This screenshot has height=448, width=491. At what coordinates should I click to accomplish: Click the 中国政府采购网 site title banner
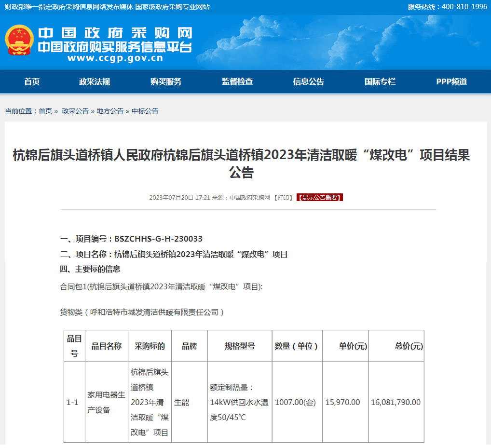point(115,33)
